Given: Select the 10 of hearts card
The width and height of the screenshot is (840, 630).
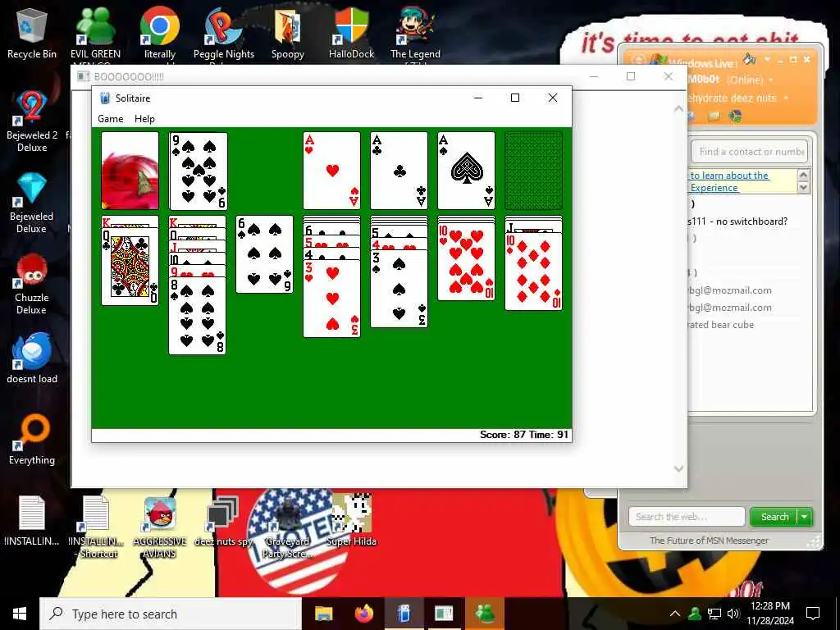Looking at the screenshot, I should (x=467, y=262).
